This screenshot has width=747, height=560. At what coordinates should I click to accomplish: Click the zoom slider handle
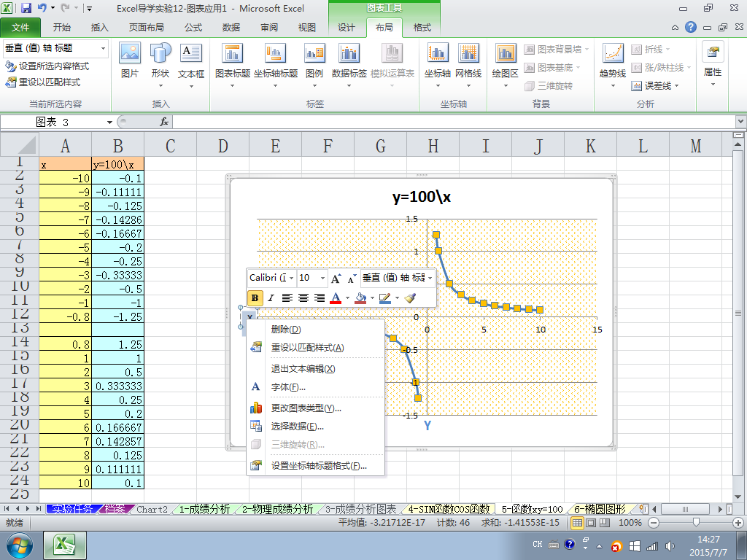tap(696, 523)
